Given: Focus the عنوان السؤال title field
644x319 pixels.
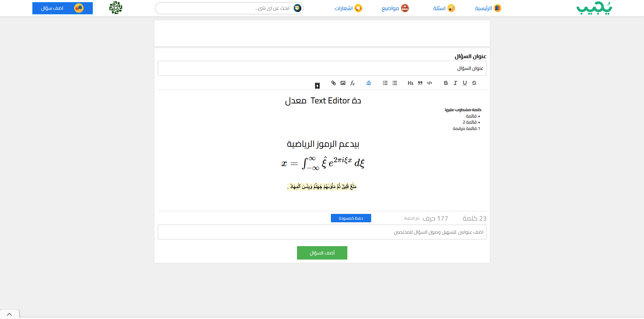Looking at the screenshot, I should [x=322, y=68].
